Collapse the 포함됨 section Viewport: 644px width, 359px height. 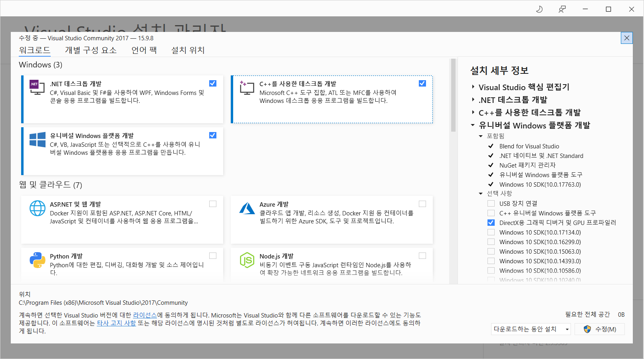(481, 136)
